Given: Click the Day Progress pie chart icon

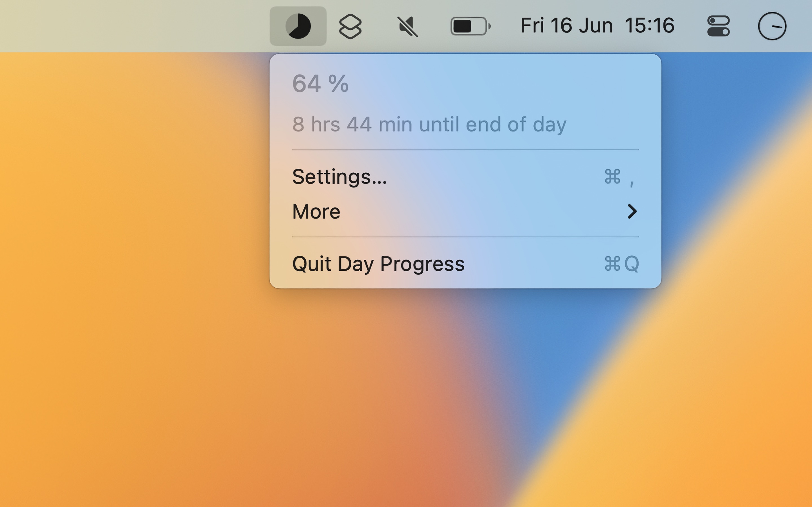Looking at the screenshot, I should (x=298, y=26).
